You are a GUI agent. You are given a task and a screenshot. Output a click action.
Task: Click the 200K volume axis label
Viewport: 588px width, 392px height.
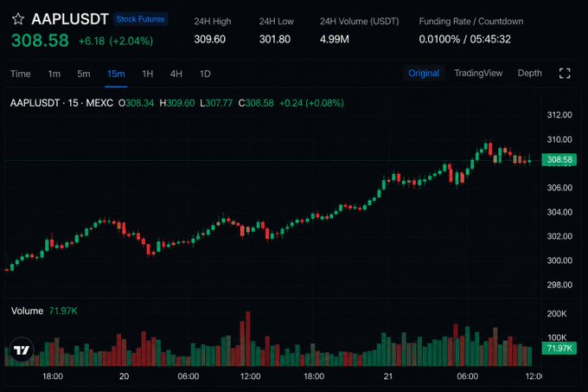coord(557,313)
